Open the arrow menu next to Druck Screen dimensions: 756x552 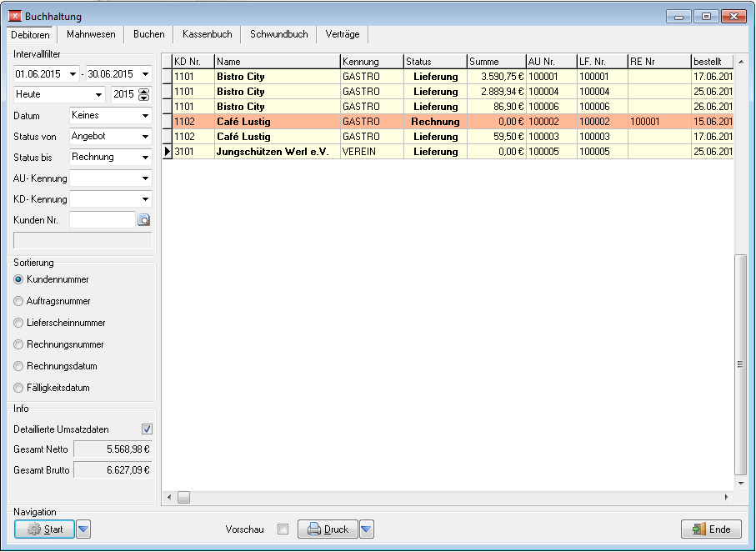tap(367, 529)
